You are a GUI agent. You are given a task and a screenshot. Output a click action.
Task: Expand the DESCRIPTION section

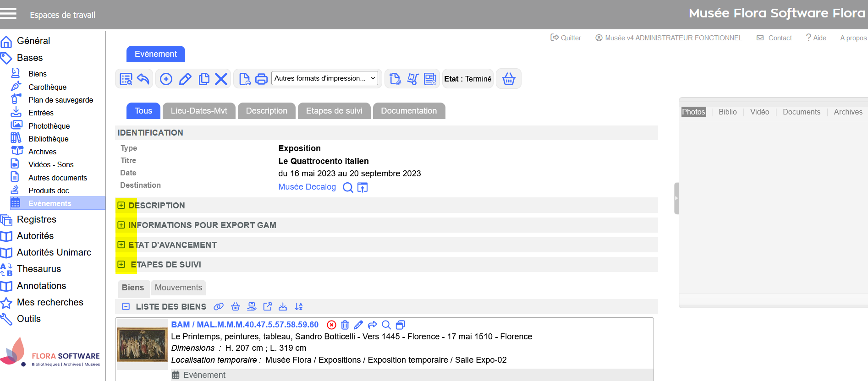(121, 206)
